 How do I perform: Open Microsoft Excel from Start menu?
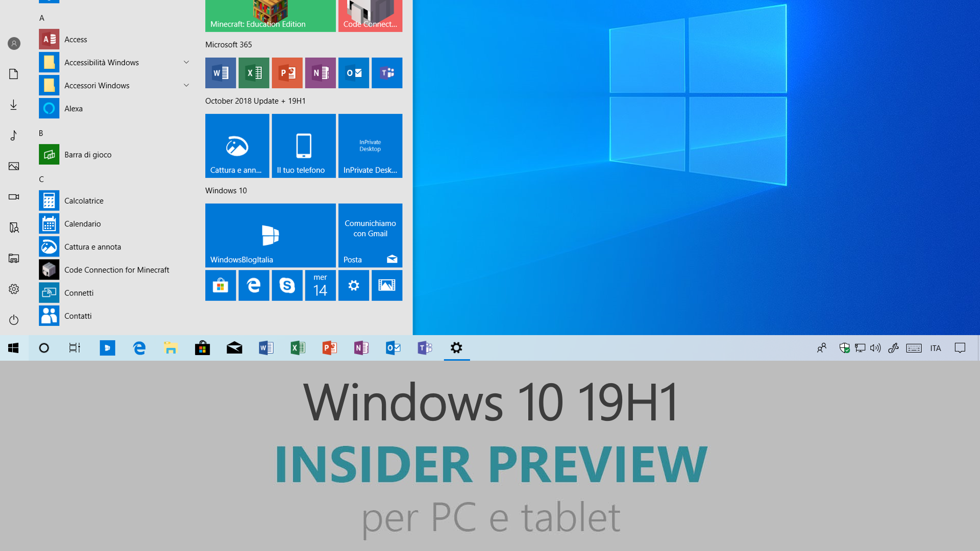tap(253, 72)
